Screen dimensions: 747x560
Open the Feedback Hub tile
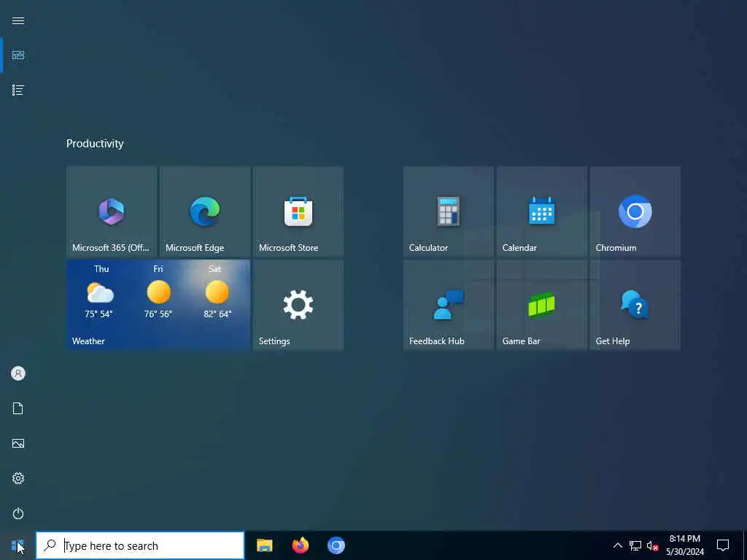click(x=449, y=305)
